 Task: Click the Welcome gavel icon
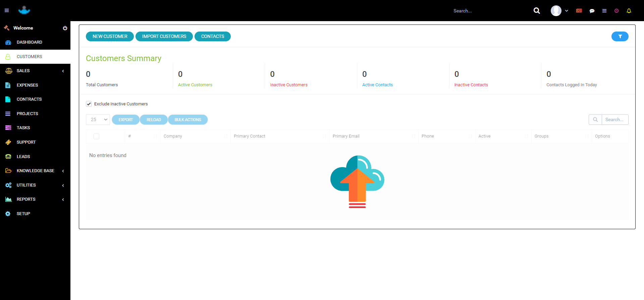coord(7,28)
